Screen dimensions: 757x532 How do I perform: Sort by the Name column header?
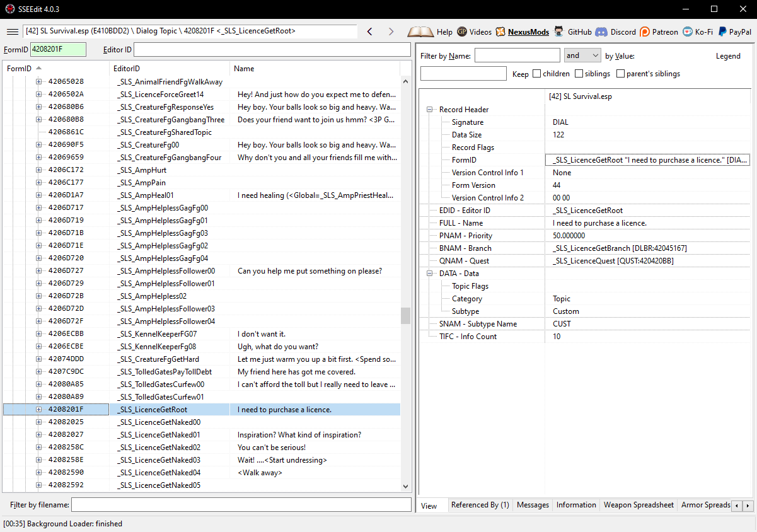pos(315,68)
